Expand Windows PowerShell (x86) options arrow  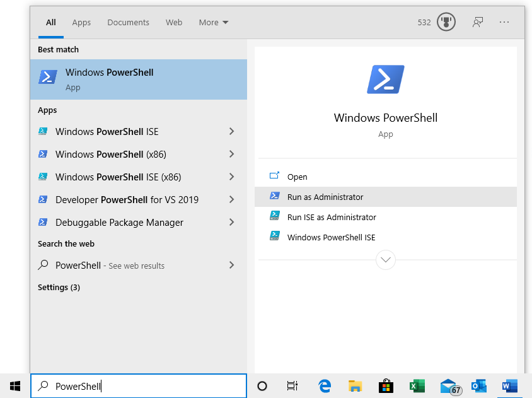[x=231, y=155]
